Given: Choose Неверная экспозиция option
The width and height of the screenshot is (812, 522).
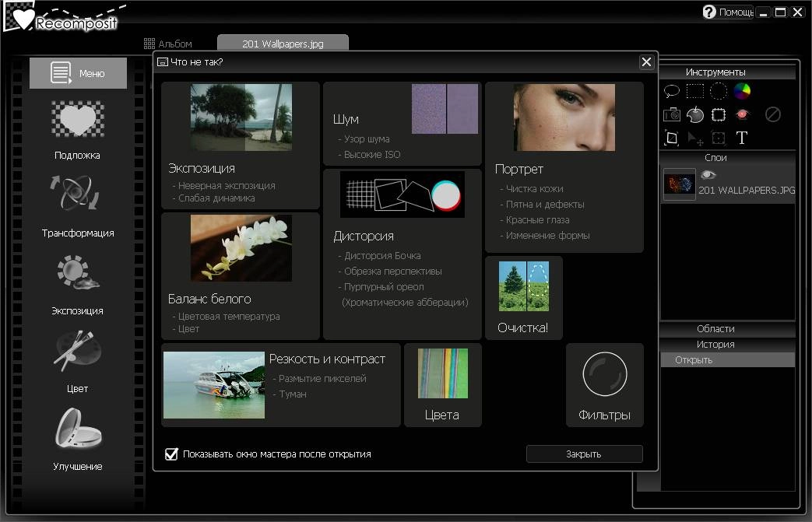Looking at the screenshot, I should [x=227, y=185].
